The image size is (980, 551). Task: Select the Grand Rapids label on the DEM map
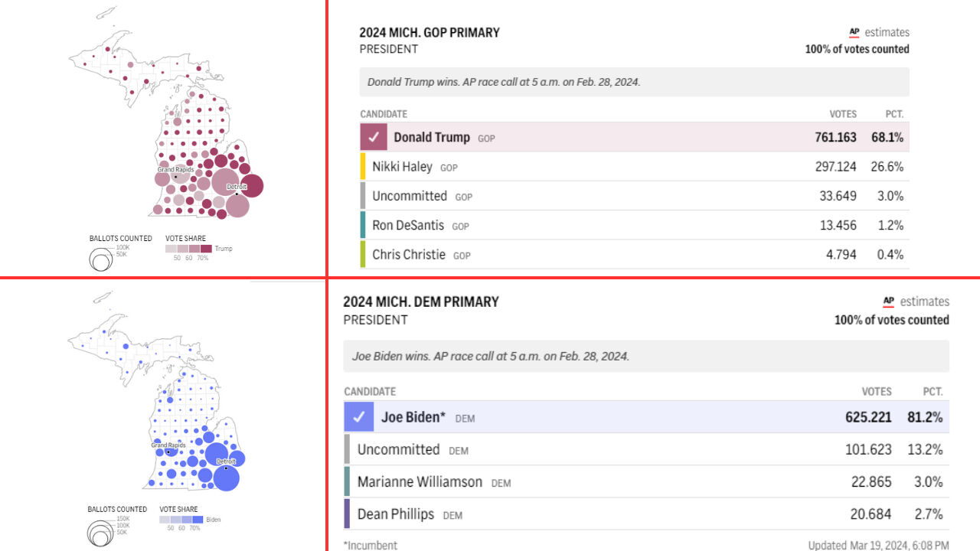pos(168,445)
